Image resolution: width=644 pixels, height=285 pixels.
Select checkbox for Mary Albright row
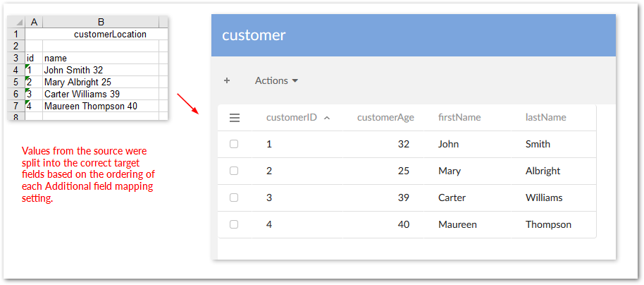point(234,171)
